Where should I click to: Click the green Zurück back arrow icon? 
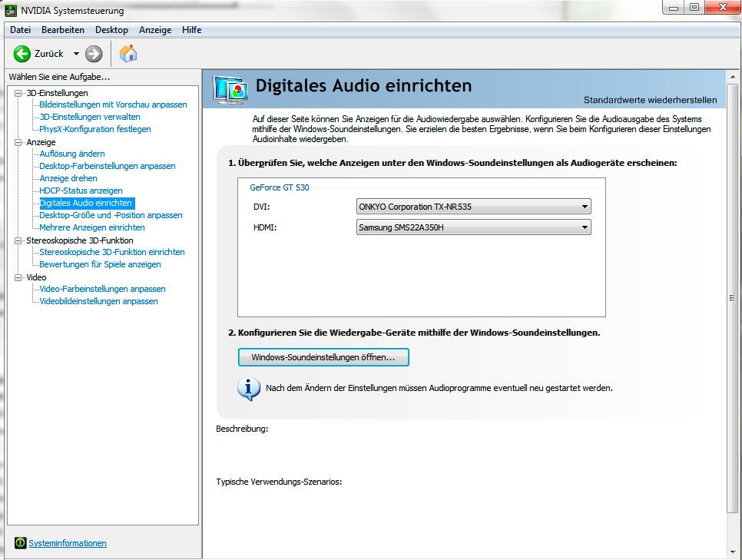[22, 54]
